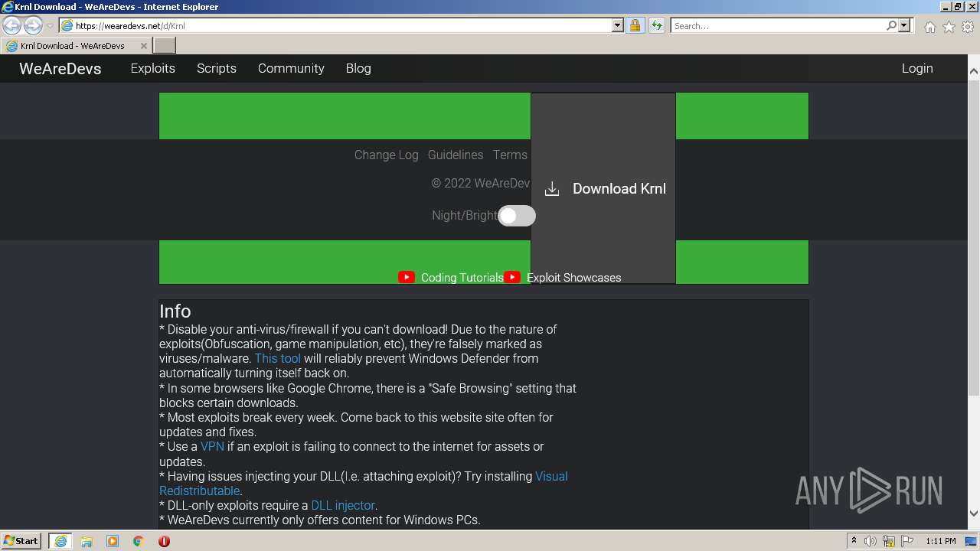Screen dimensions: 980x551
Task: Open the Community menu
Action: [291, 68]
